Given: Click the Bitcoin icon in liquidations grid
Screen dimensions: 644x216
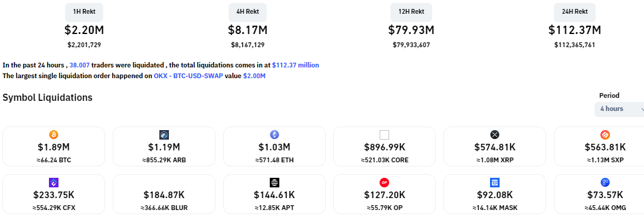Looking at the screenshot, I should point(54,135).
